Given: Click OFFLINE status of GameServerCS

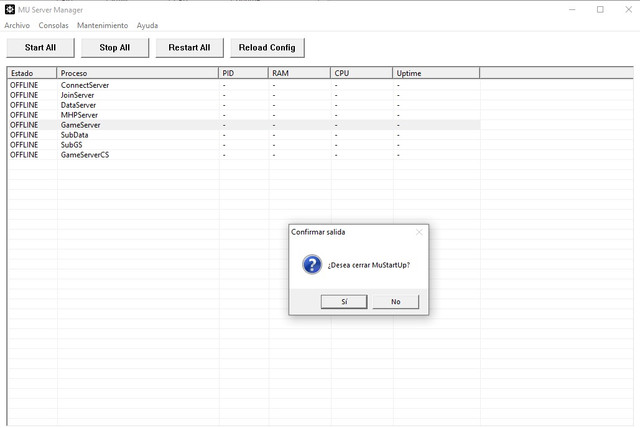Looking at the screenshot, I should pos(24,155).
